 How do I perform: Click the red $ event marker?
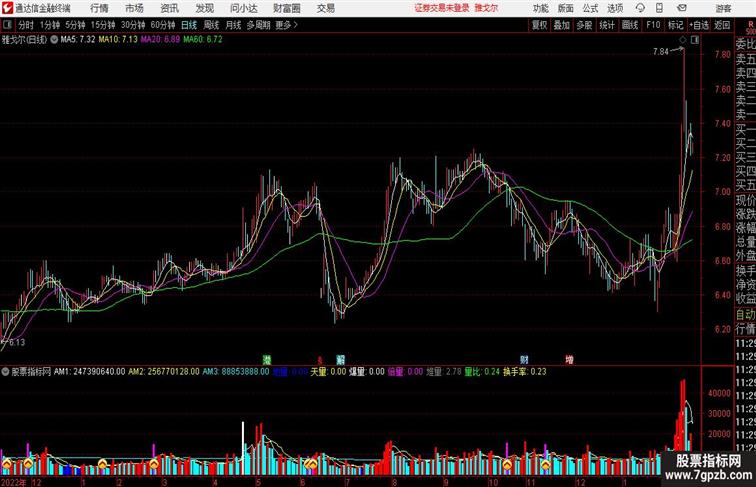coord(319,360)
